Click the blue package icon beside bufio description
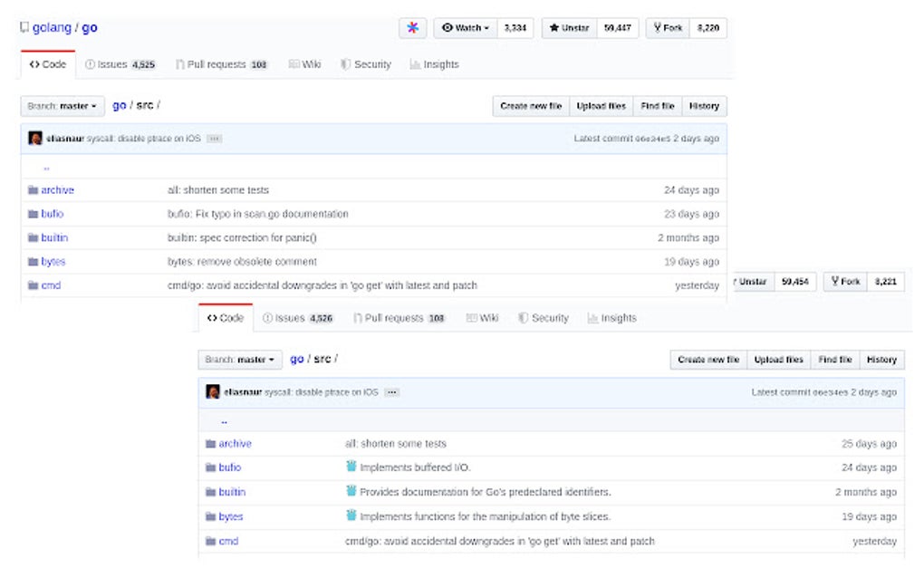The height and width of the screenshot is (578, 924). 351,467
